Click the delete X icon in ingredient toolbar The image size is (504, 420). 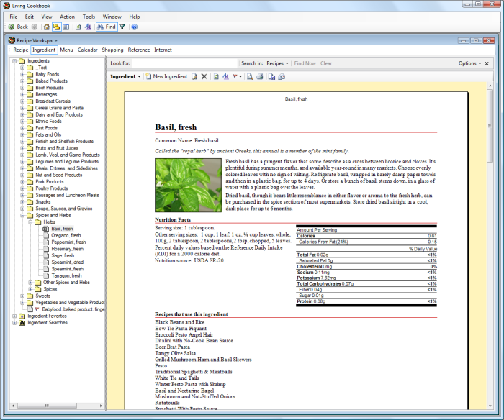(204, 76)
